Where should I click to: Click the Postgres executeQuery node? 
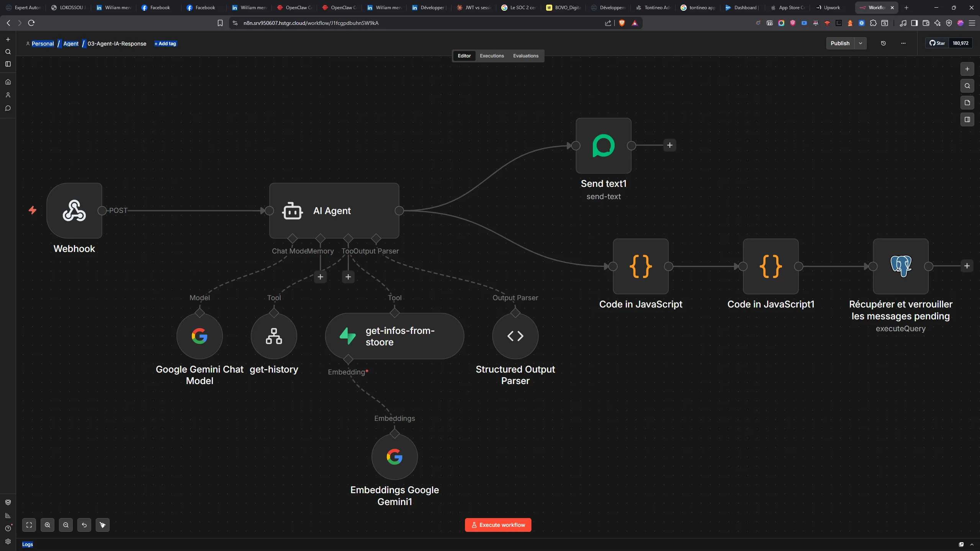click(x=901, y=267)
